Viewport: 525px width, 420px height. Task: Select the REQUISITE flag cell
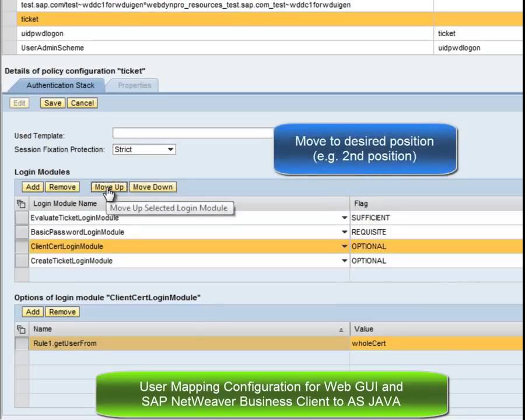[x=436, y=232]
